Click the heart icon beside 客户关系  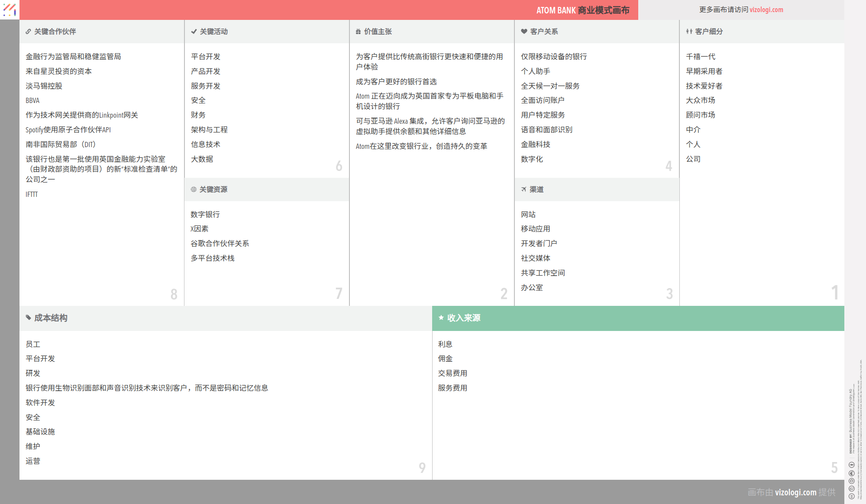click(524, 32)
